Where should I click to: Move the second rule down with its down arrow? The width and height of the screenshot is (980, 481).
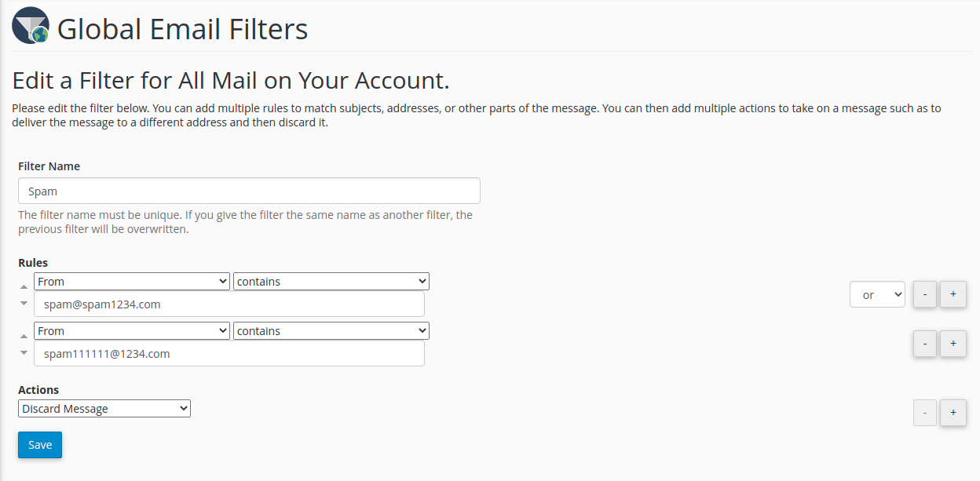[x=24, y=353]
